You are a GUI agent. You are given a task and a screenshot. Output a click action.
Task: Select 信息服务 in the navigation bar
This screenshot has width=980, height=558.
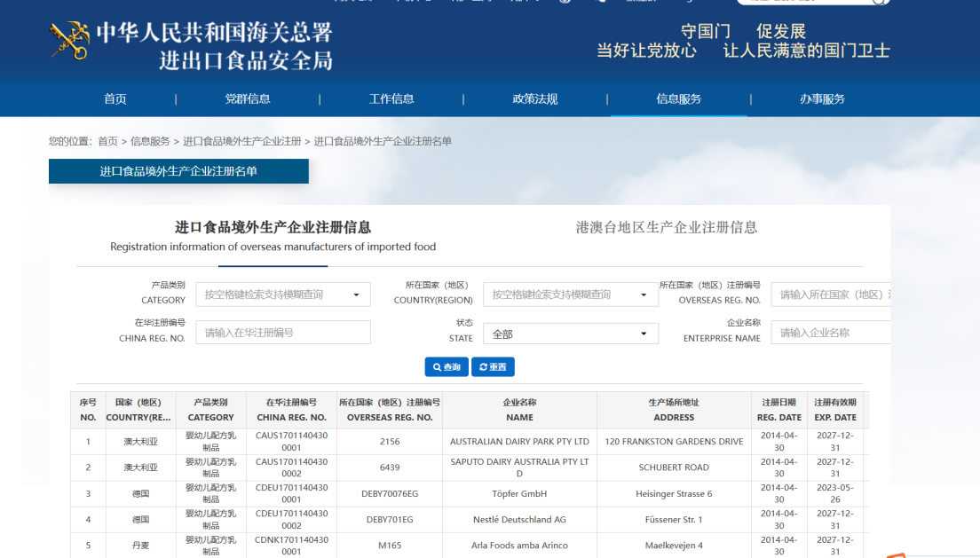point(679,99)
